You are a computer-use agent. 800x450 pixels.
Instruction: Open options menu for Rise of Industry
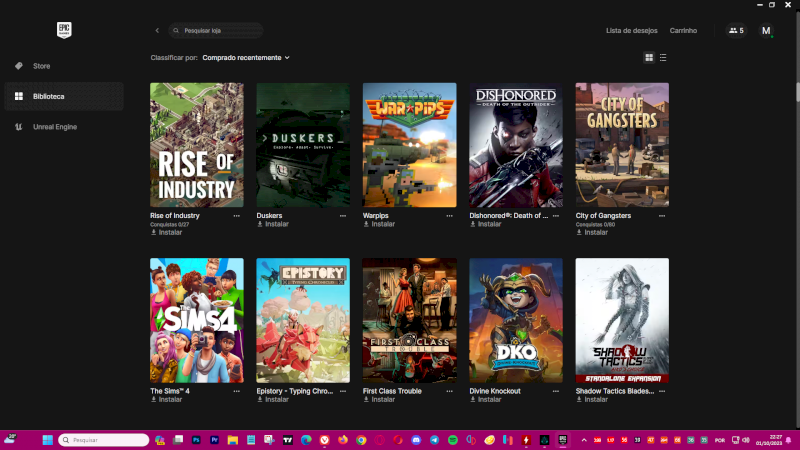237,216
